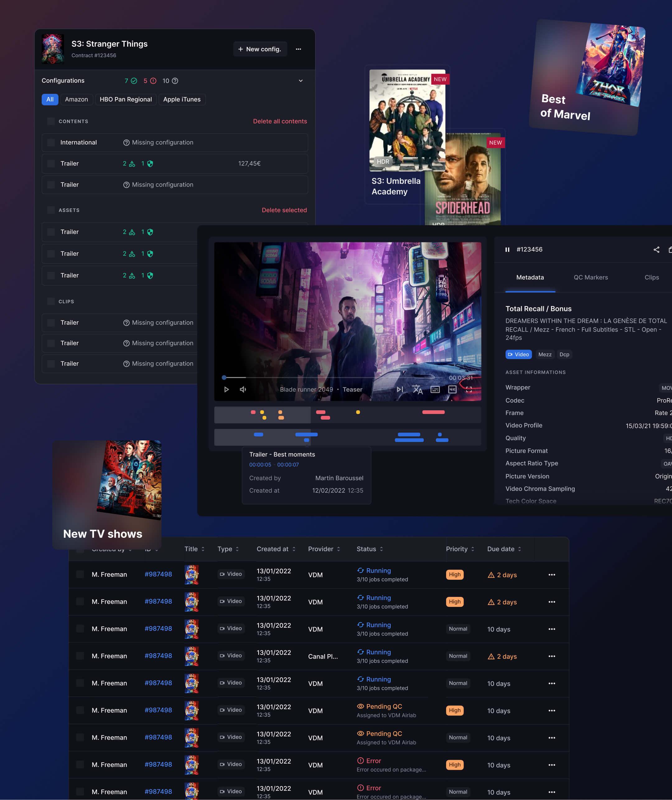Toggle the CONTENTS select-all checkbox
This screenshot has height=800, width=672.
click(x=51, y=121)
